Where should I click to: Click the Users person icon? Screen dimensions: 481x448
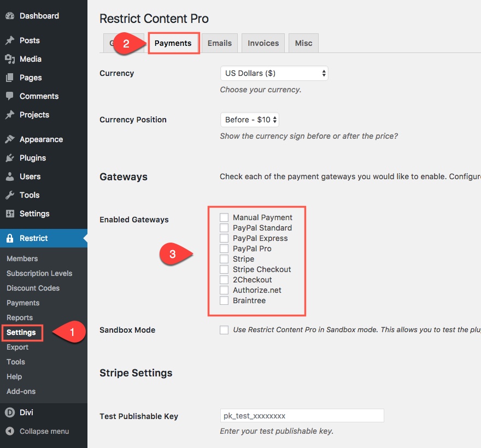(x=10, y=176)
